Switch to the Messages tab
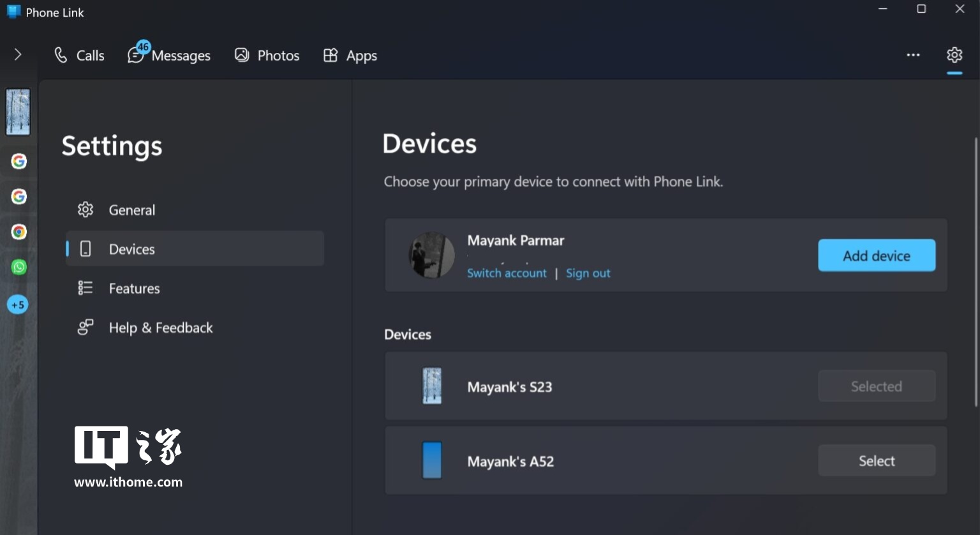 pos(169,56)
